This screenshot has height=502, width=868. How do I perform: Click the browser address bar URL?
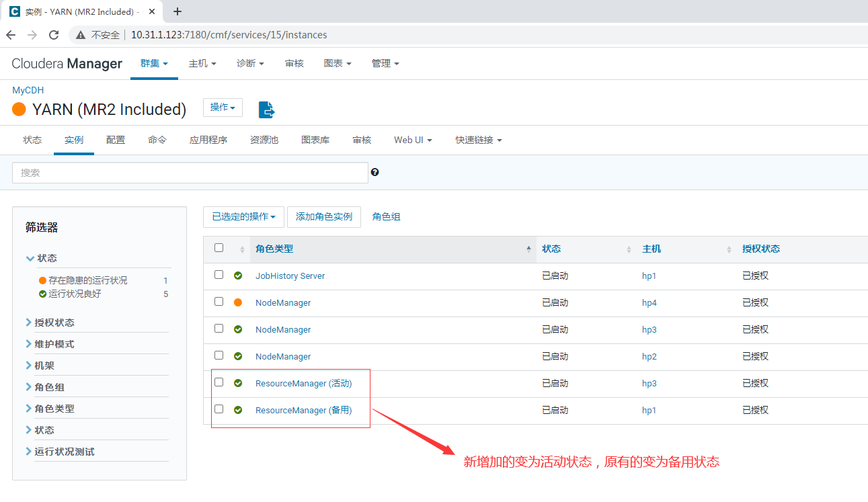coord(229,35)
